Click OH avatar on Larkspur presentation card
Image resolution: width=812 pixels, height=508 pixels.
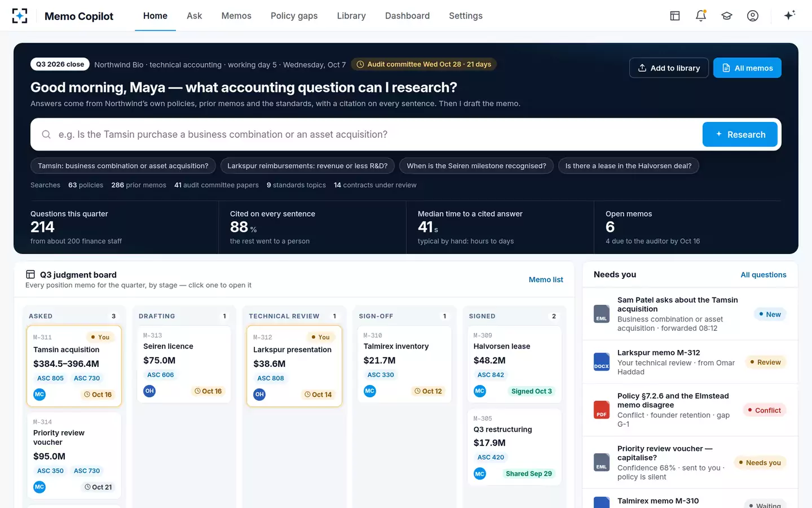[x=259, y=395]
